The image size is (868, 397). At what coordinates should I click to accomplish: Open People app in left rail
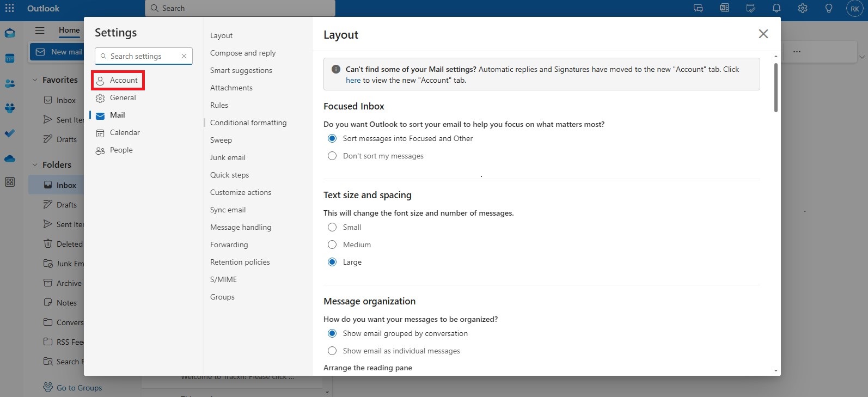click(x=10, y=83)
